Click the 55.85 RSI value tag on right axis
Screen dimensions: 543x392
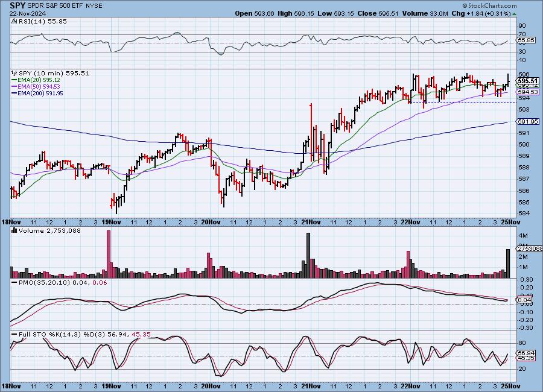[526, 40]
